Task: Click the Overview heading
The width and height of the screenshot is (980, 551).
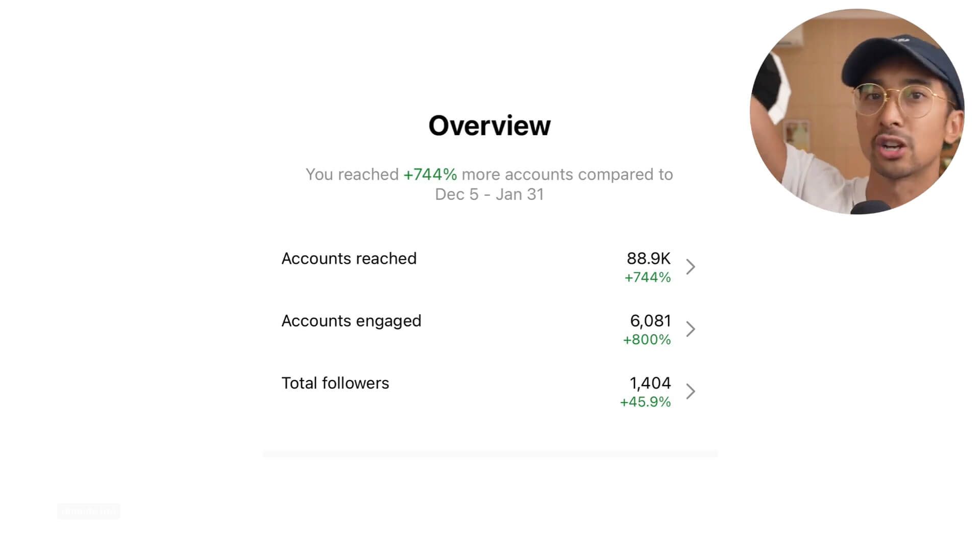Action: click(489, 126)
